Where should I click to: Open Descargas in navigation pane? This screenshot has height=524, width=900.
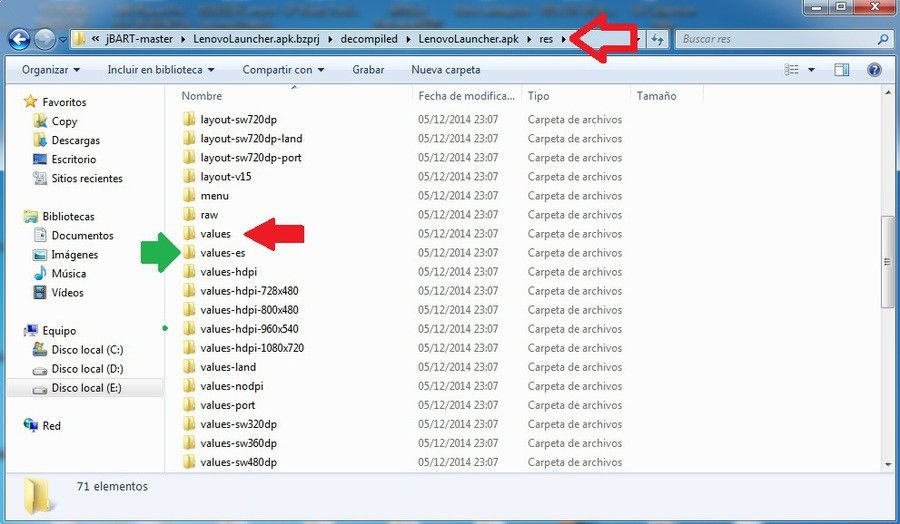[x=75, y=140]
